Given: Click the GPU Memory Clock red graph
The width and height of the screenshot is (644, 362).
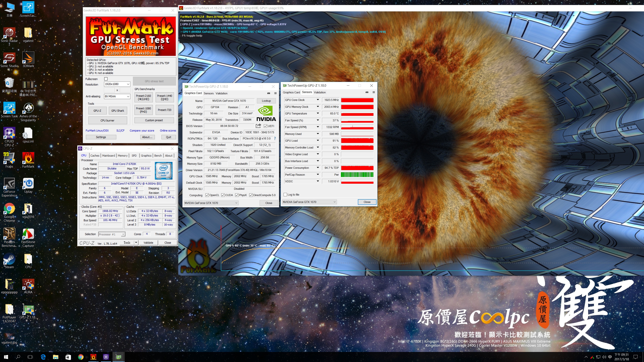Looking at the screenshot, I should (x=357, y=107).
